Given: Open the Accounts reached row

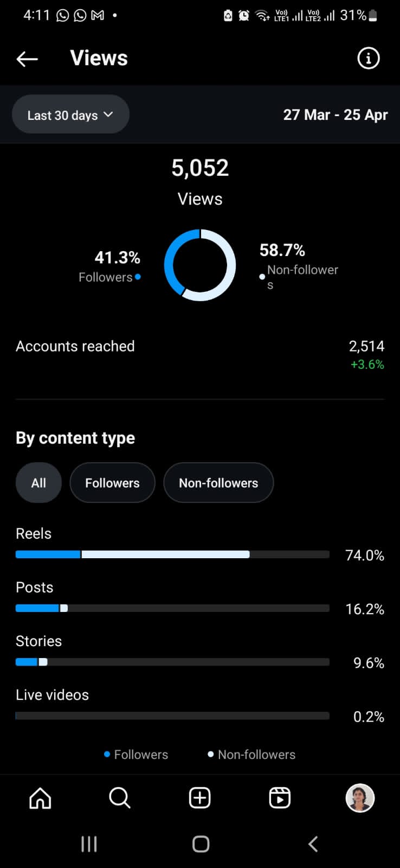Looking at the screenshot, I should [x=200, y=354].
